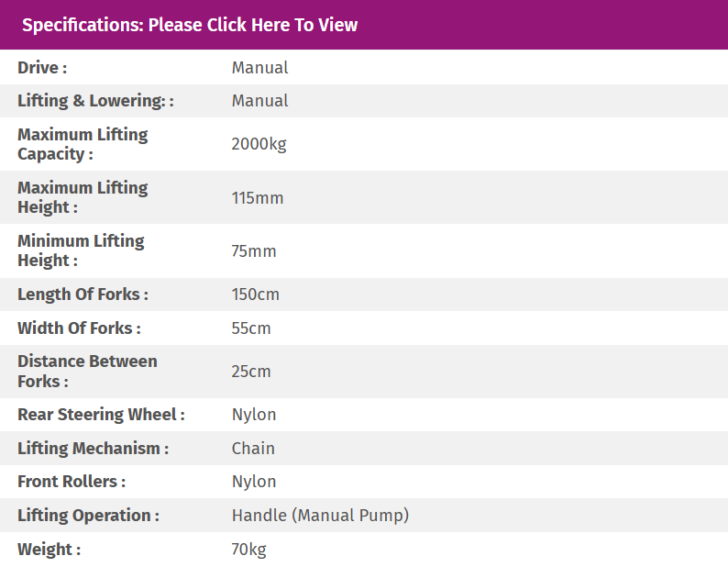Click the 2000kg lifting capacity value

(x=259, y=144)
